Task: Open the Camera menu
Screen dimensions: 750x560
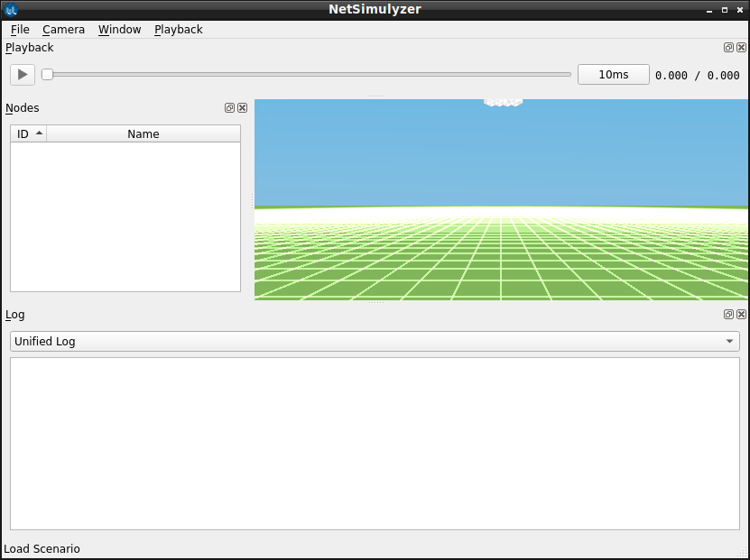Action: tap(63, 30)
